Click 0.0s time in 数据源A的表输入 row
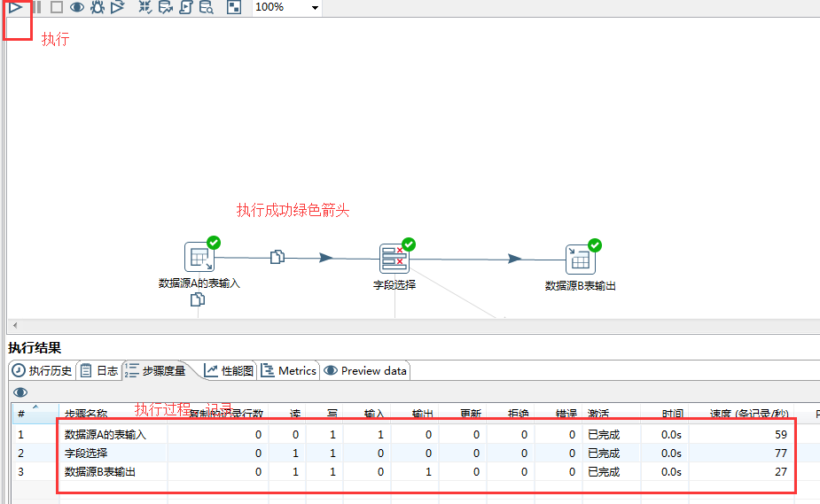Viewport: 820px width, 504px height. tap(671, 435)
